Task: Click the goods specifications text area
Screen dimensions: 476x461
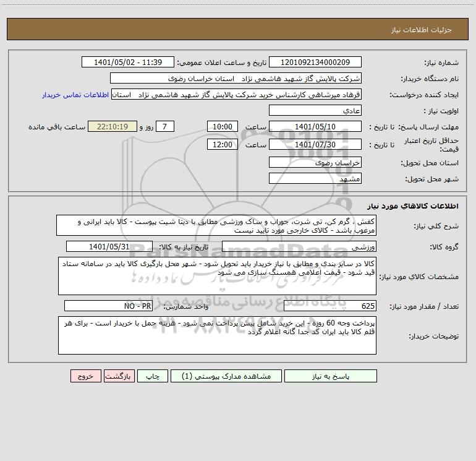Action: click(x=217, y=276)
